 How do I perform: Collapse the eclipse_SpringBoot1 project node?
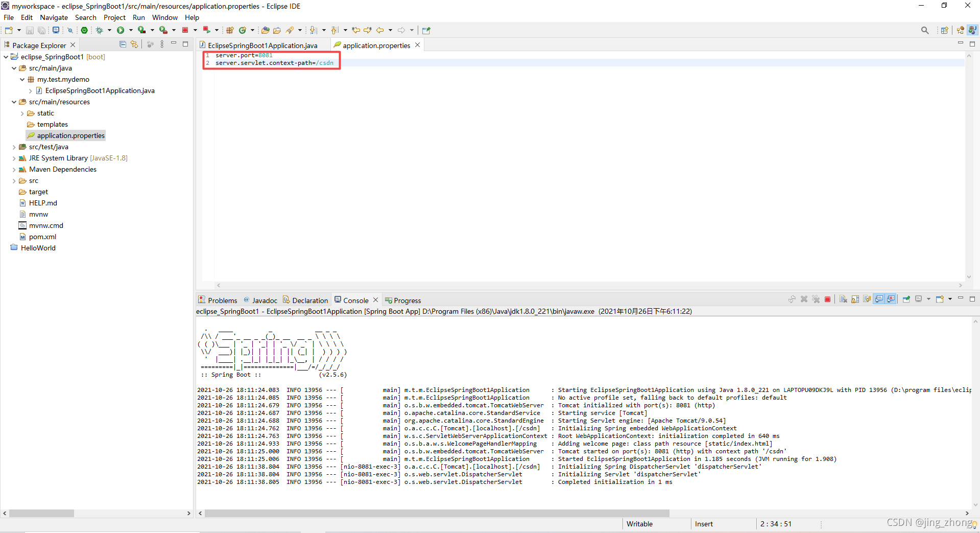(x=6, y=57)
